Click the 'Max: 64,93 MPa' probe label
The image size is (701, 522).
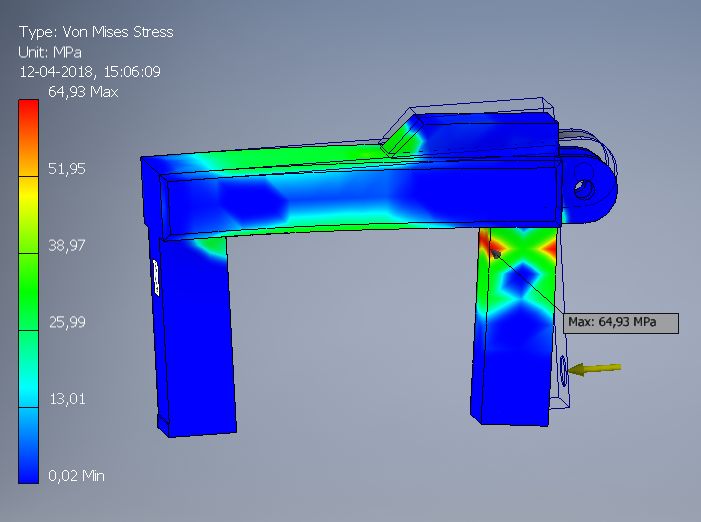coord(621,323)
